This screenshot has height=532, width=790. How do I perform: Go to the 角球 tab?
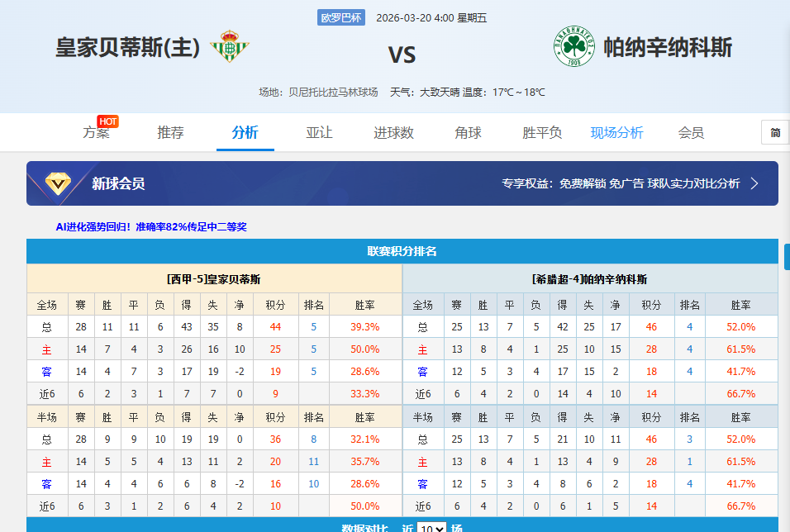click(x=468, y=133)
